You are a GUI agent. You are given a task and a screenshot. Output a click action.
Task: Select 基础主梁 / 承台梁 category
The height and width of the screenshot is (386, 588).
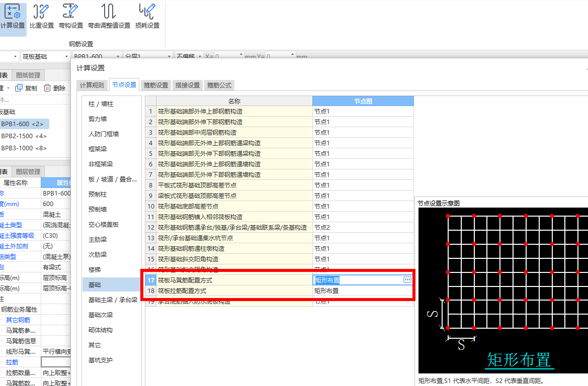tap(112, 300)
